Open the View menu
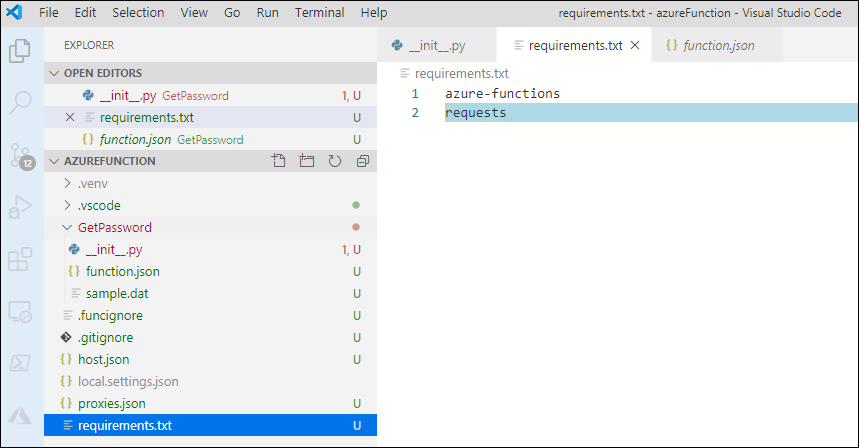 194,13
